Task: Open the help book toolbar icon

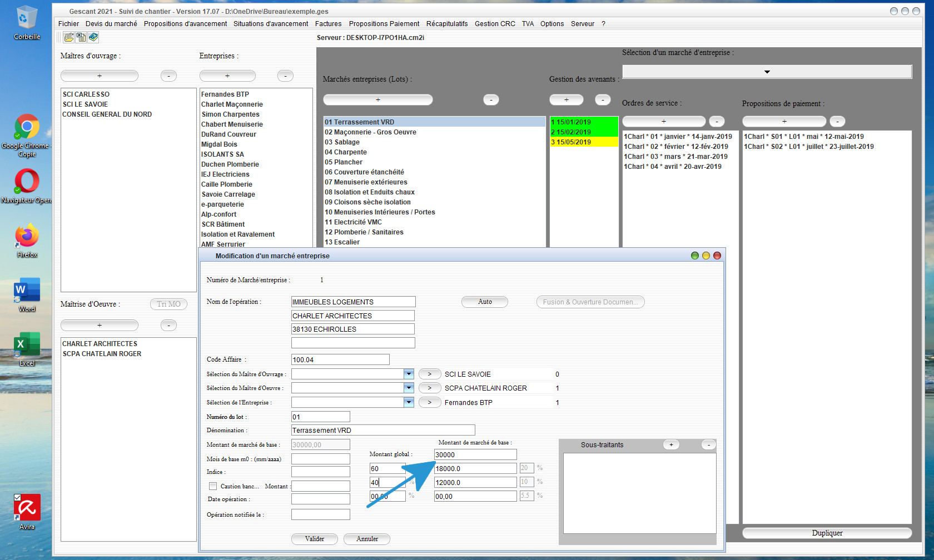Action: coord(93,37)
